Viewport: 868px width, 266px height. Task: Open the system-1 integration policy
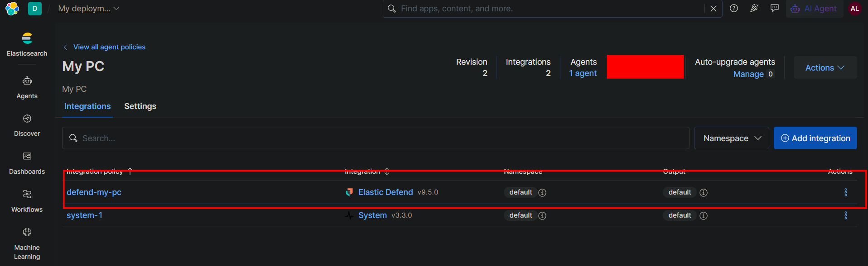click(84, 215)
